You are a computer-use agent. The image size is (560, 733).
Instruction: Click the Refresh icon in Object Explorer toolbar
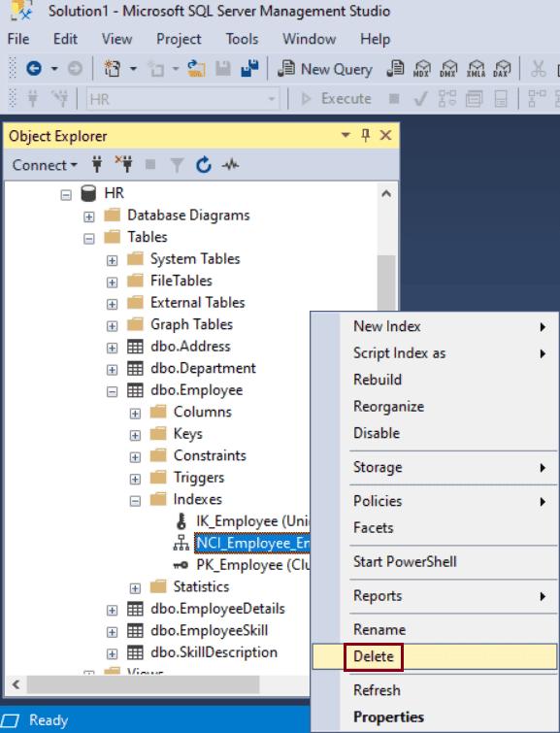[204, 165]
